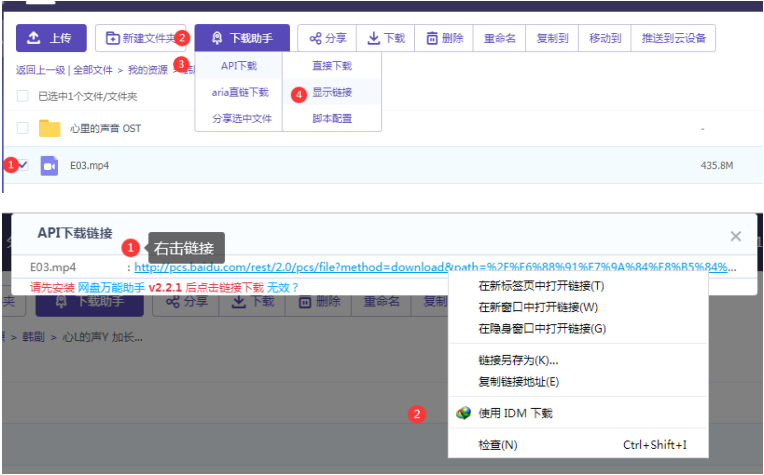Click the 无效？ help link
Viewport: 764px width, 475px height.
[x=283, y=287]
